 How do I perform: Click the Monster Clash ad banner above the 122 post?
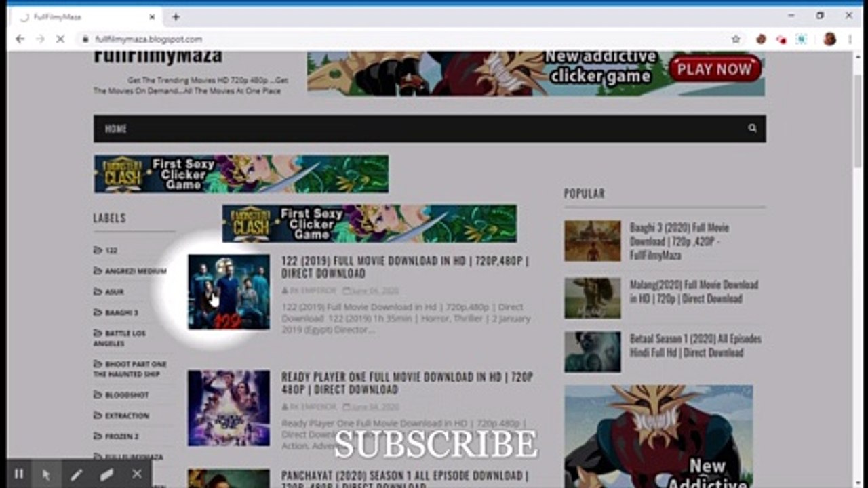point(370,224)
